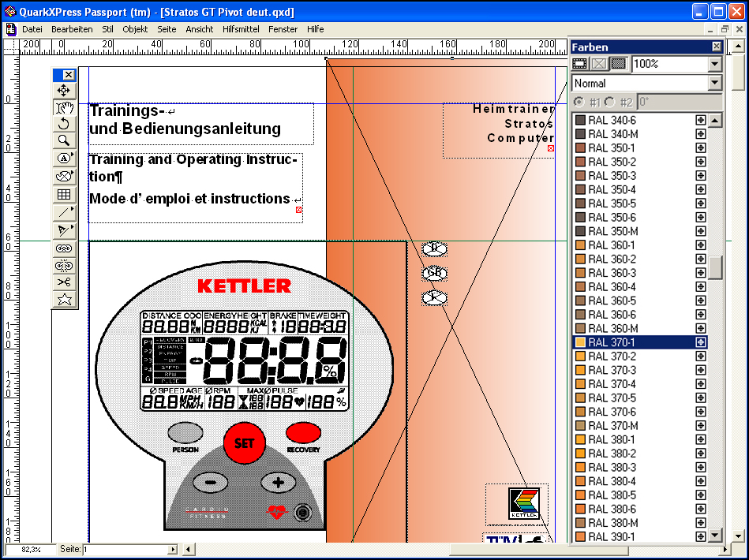
Task: Click the Seite page number field
Action: (x=125, y=550)
